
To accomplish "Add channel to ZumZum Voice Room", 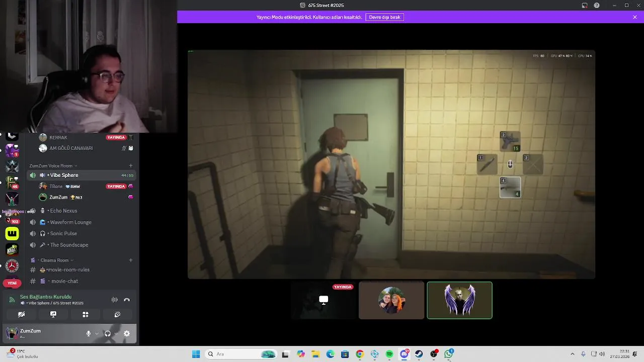I will coord(131,165).
